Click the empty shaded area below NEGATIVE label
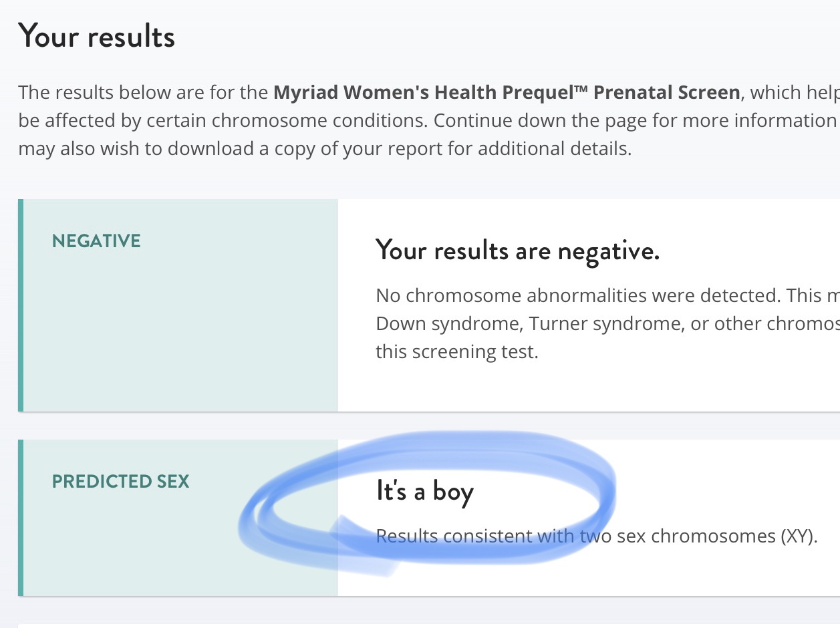This screenshot has width=840, height=628. tap(179, 334)
